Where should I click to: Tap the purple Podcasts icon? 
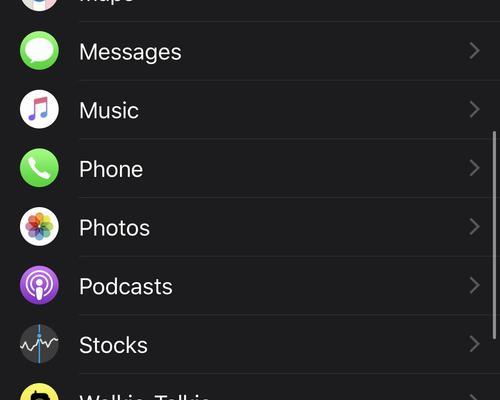click(39, 285)
